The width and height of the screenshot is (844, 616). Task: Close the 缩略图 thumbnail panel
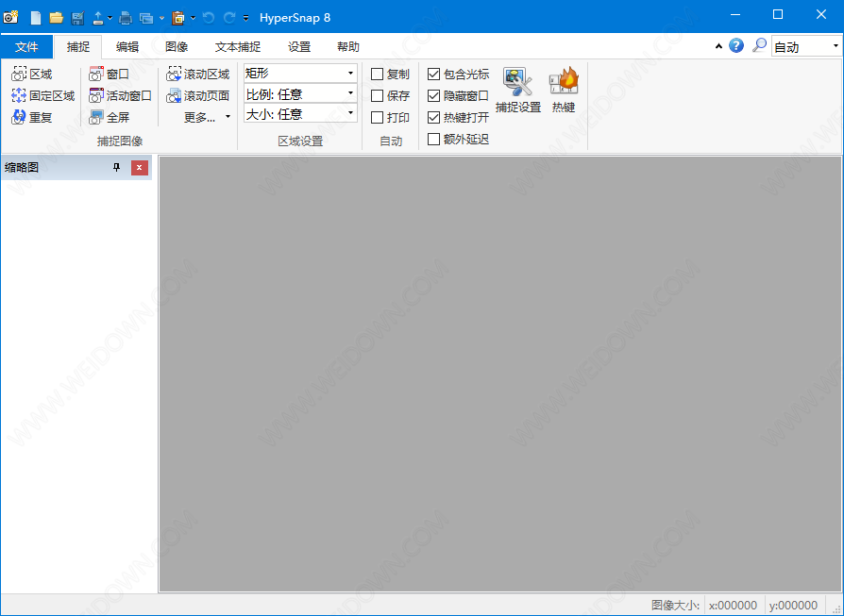[140, 167]
